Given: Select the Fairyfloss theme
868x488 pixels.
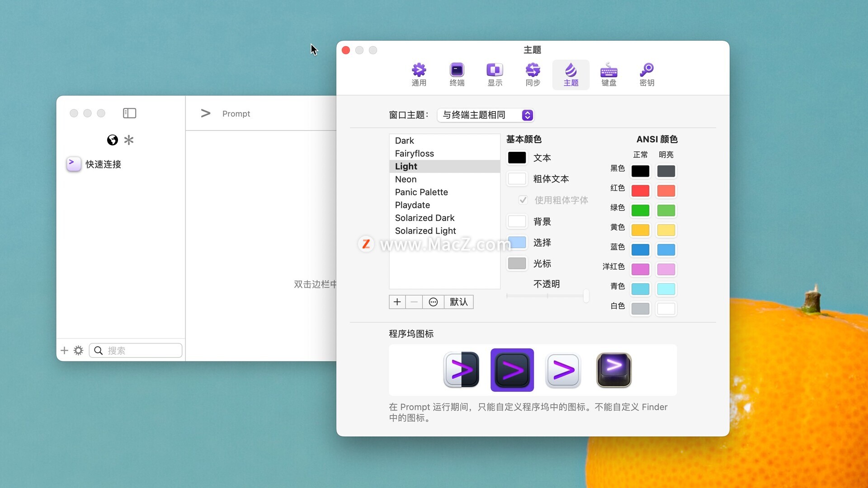Looking at the screenshot, I should pos(414,154).
